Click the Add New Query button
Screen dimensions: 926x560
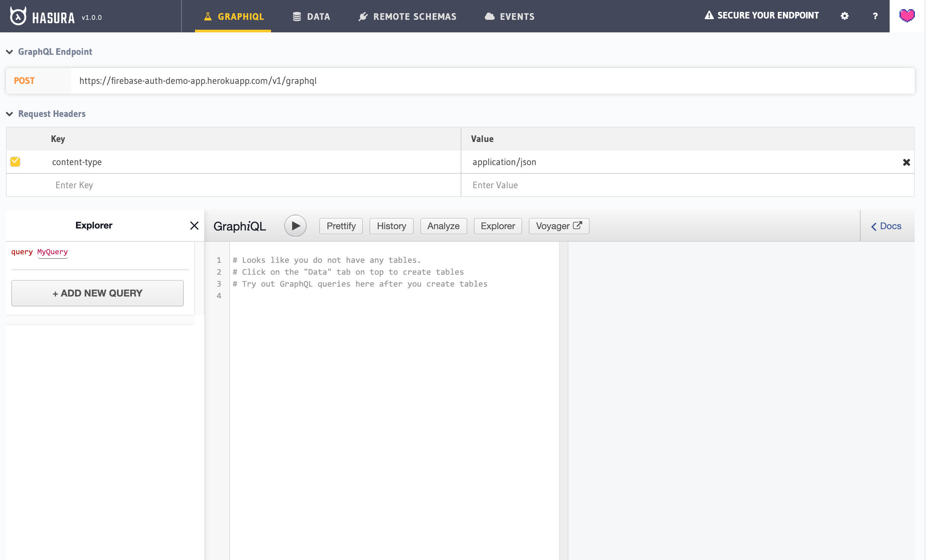point(97,293)
